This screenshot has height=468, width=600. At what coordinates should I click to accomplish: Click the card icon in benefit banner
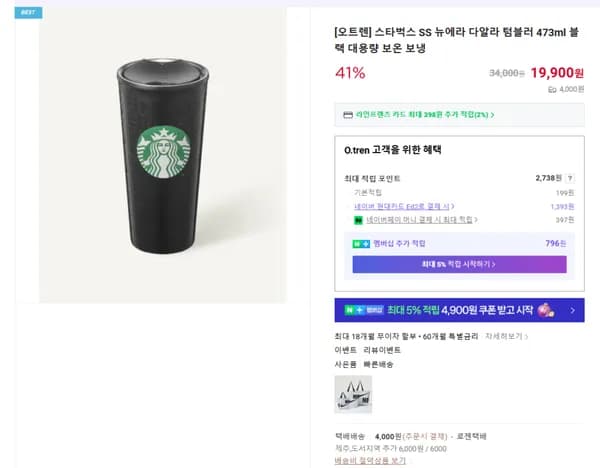point(348,115)
